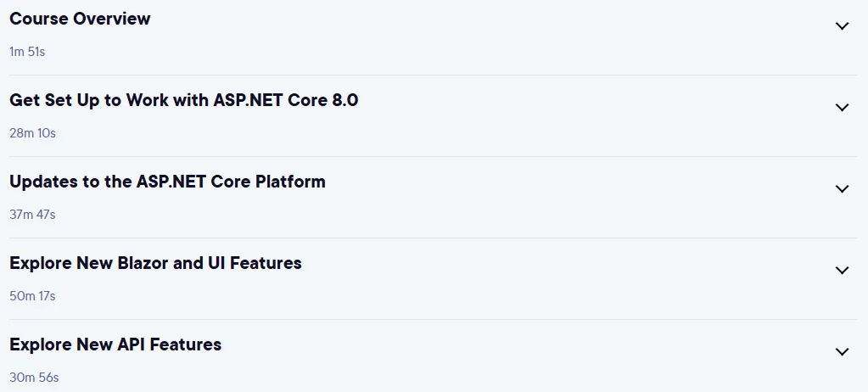Expand the Explore New API Features chevron

(842, 351)
